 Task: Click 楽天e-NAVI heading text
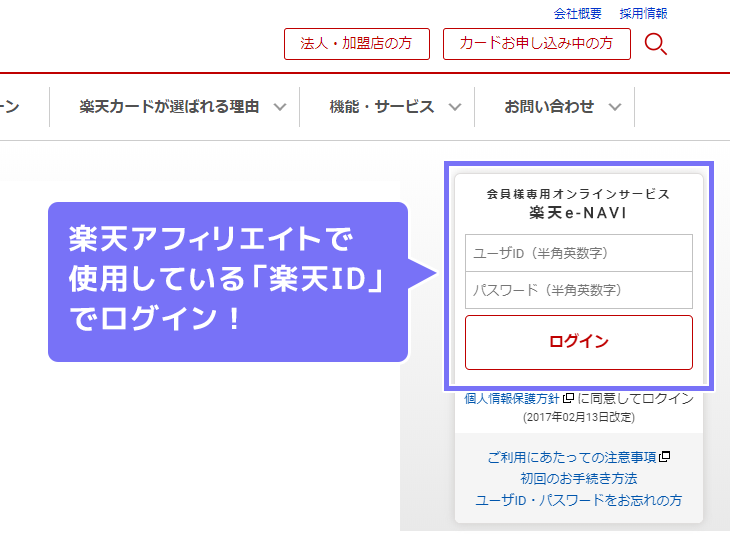578,213
